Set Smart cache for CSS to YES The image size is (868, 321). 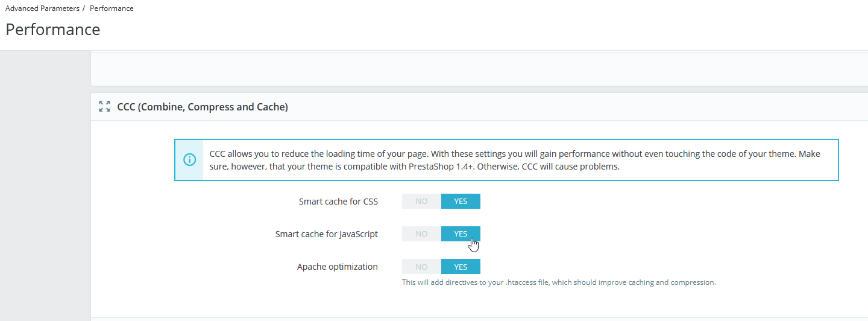pos(461,202)
